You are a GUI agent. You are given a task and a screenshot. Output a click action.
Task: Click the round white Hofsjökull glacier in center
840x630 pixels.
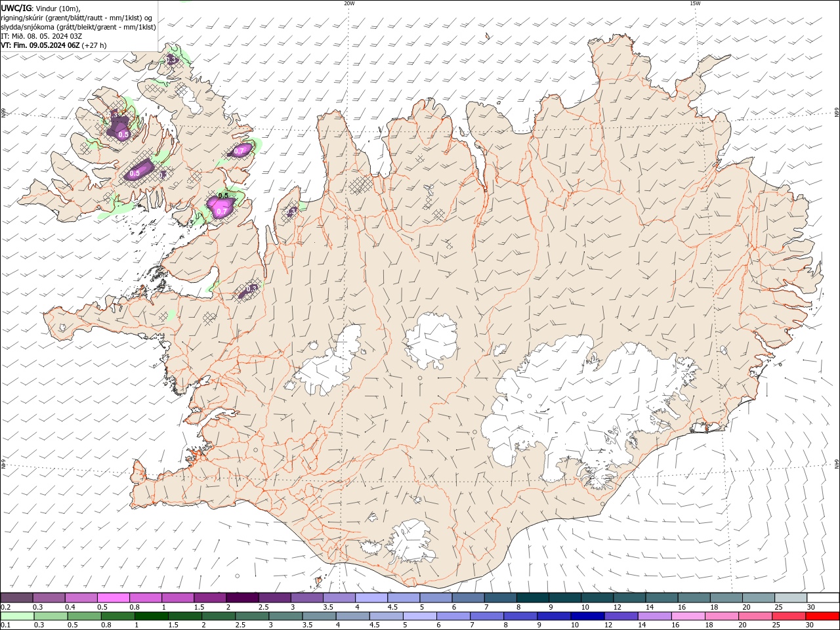(430, 341)
